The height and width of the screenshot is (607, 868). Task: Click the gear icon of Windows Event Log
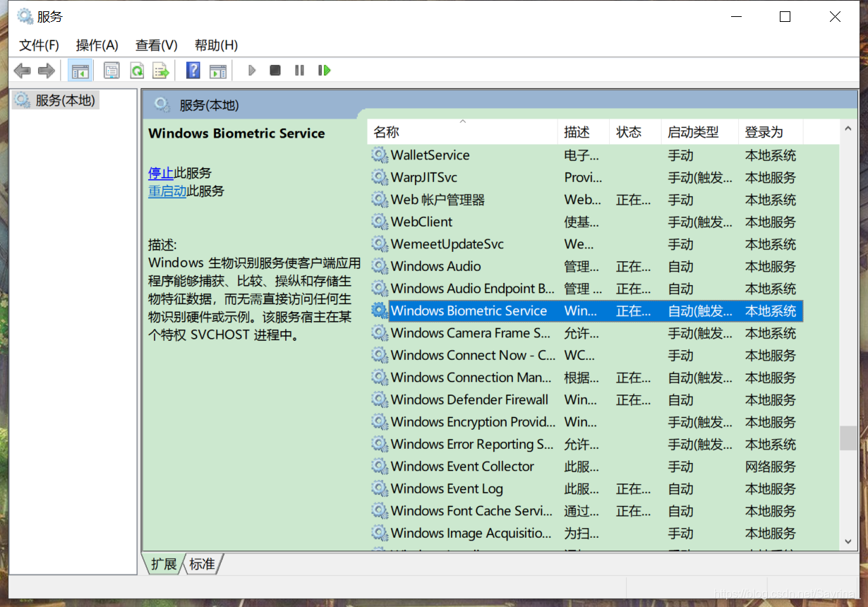pos(380,488)
